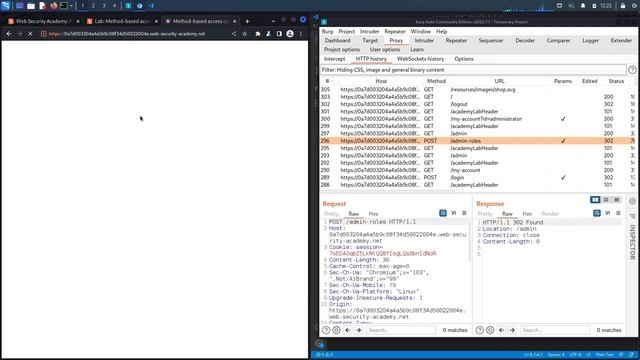This screenshot has width=640, height=360.
Task: Switch request view to Hex
Action: [373, 213]
